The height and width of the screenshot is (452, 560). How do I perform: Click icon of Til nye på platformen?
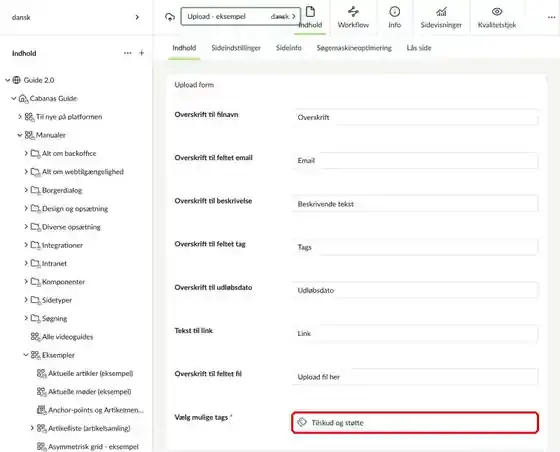click(x=29, y=117)
